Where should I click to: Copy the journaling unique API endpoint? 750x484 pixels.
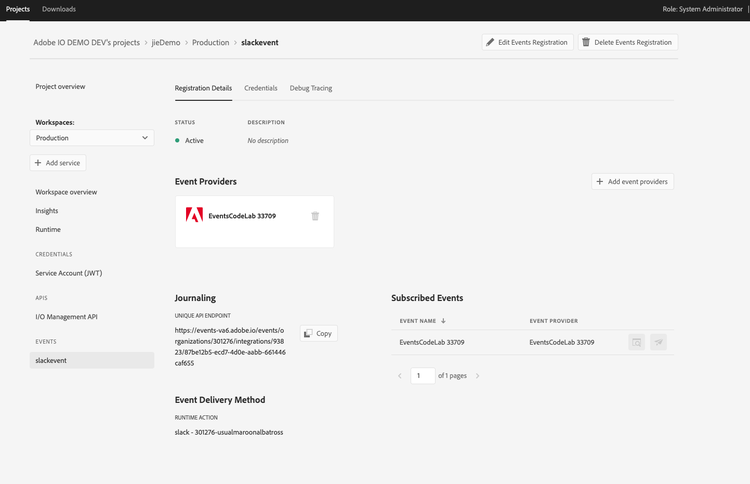tap(318, 333)
